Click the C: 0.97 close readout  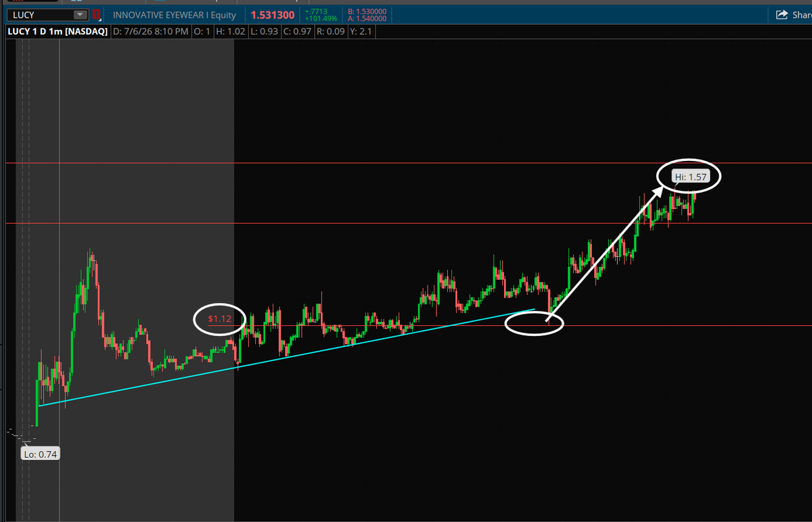click(296, 31)
